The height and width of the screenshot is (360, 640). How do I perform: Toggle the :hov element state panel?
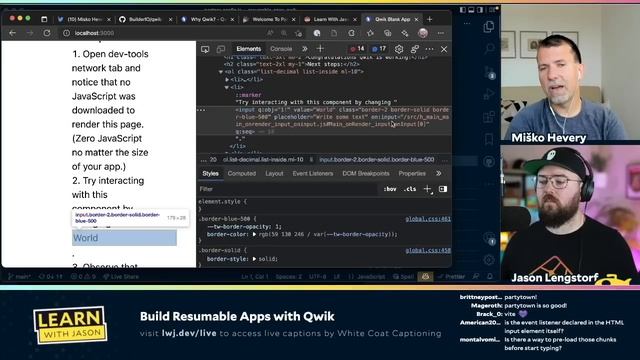tap(390, 189)
